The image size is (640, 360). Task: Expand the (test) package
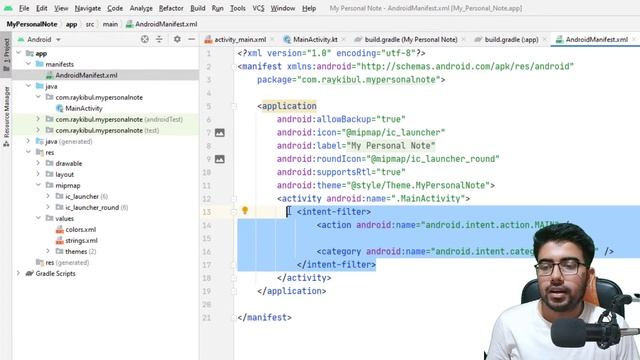tap(38, 130)
